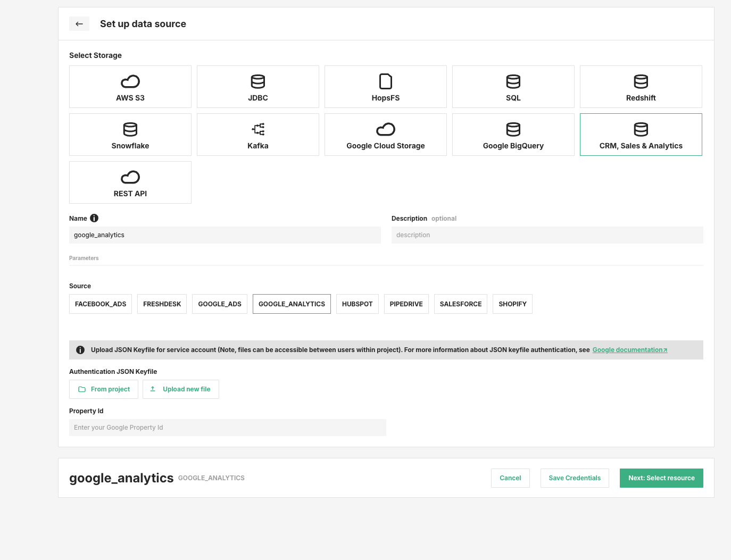The image size is (731, 560).
Task: Select the Kafka storage option
Action: [257, 134]
